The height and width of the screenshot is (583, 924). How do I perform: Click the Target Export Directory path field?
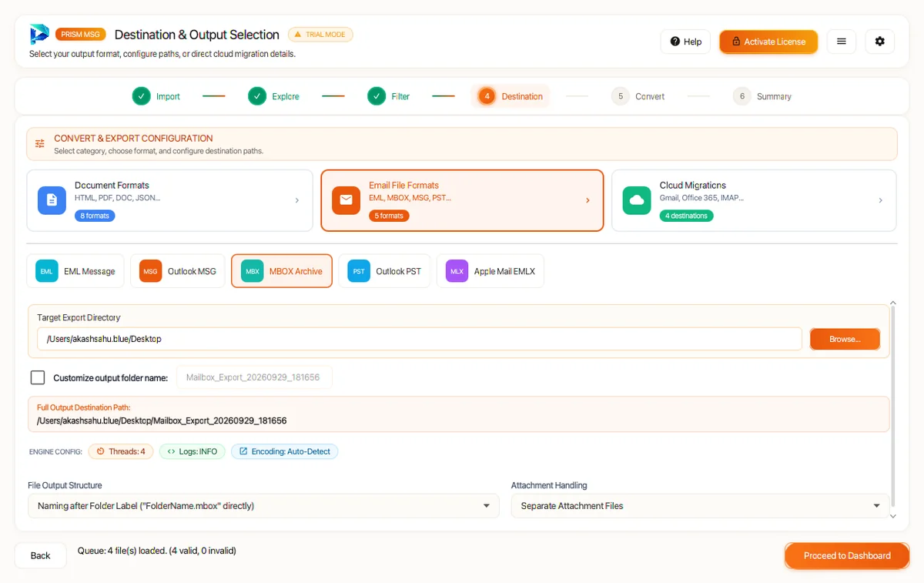[x=420, y=339]
